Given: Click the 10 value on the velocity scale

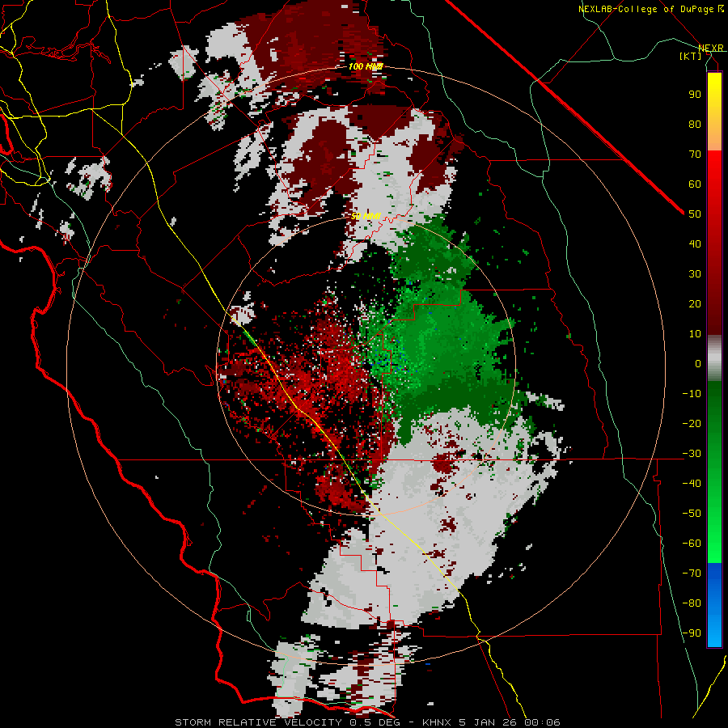Looking at the screenshot, I should pos(695,334).
